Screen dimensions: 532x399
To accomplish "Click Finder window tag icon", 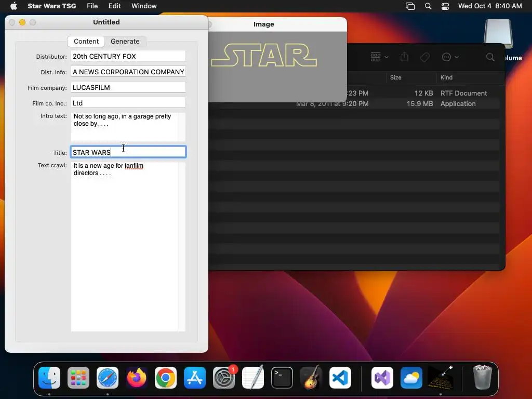I will [424, 57].
